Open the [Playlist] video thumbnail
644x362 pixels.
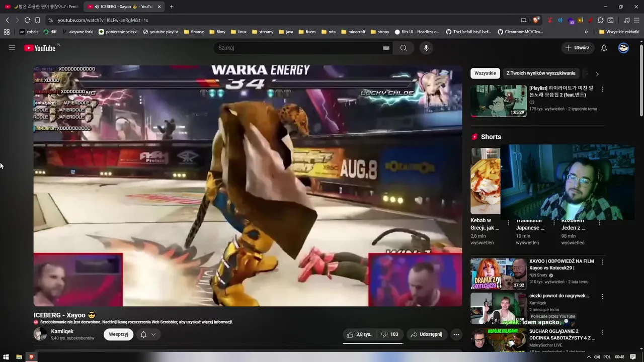pyautogui.click(x=499, y=101)
